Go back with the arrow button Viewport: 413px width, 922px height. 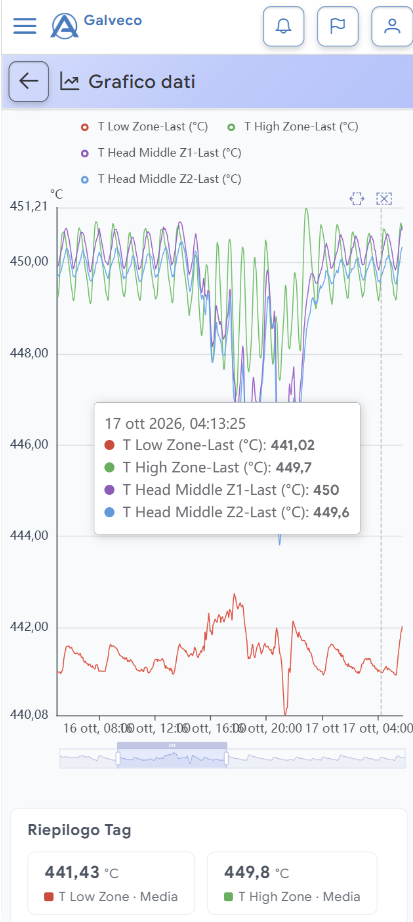[28, 81]
